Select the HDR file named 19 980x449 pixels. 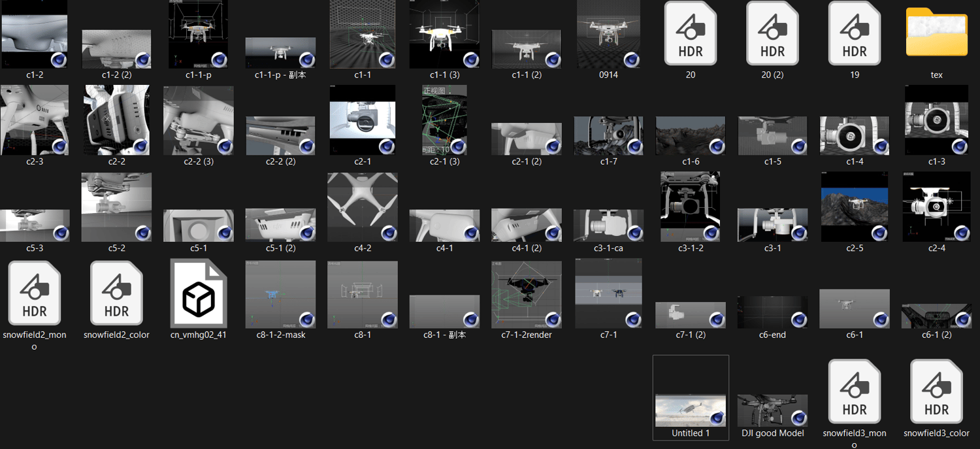point(855,33)
